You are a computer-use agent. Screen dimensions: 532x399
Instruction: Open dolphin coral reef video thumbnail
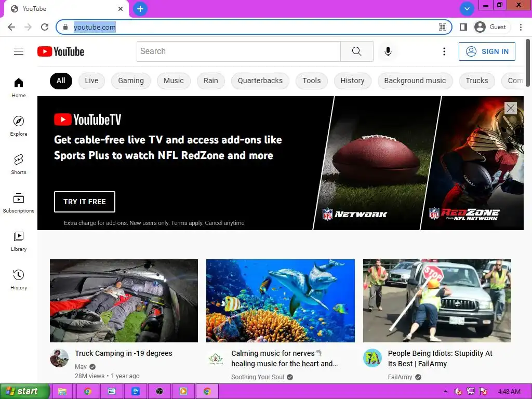point(281,301)
